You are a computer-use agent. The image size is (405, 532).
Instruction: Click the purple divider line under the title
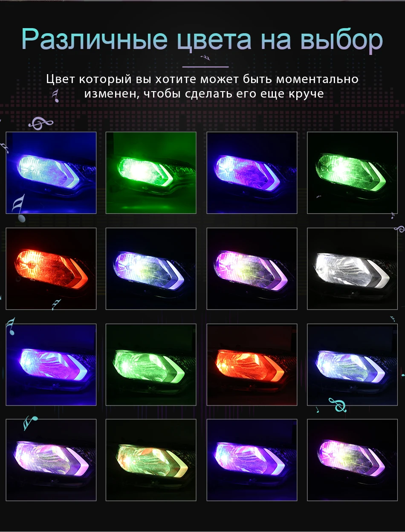pos(205,66)
